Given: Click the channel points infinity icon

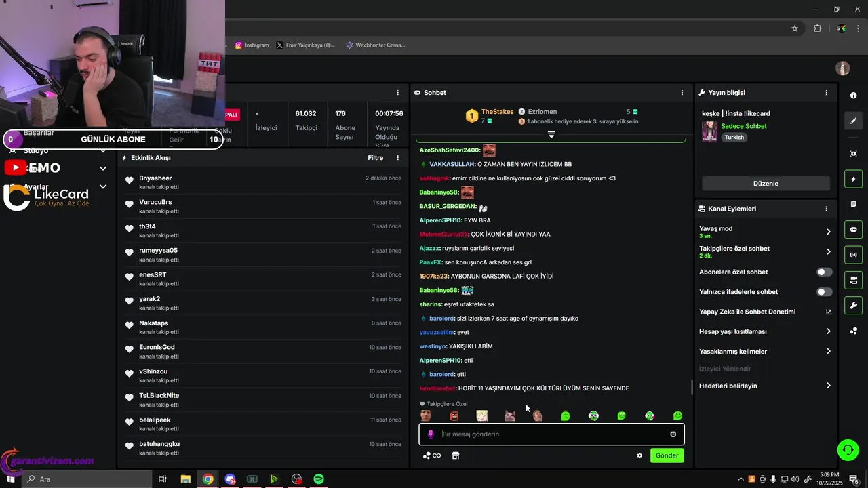Looking at the screenshot, I should (x=432, y=455).
